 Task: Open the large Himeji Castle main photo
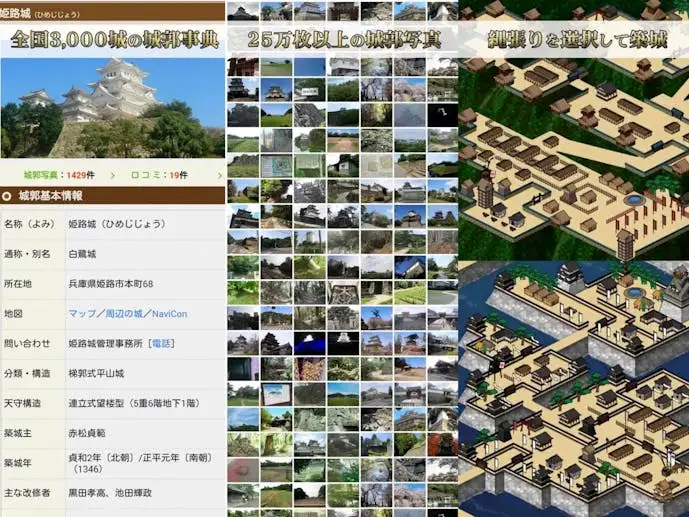(x=112, y=108)
